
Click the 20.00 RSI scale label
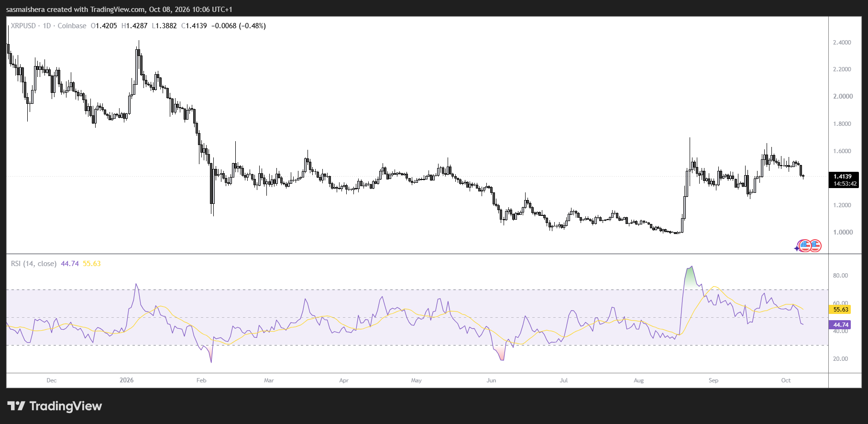[840, 359]
